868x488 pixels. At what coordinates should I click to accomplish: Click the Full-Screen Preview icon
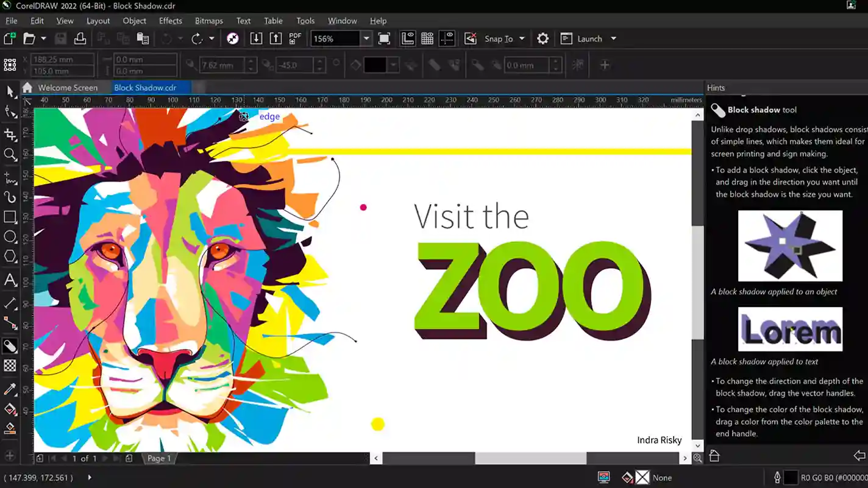(384, 38)
